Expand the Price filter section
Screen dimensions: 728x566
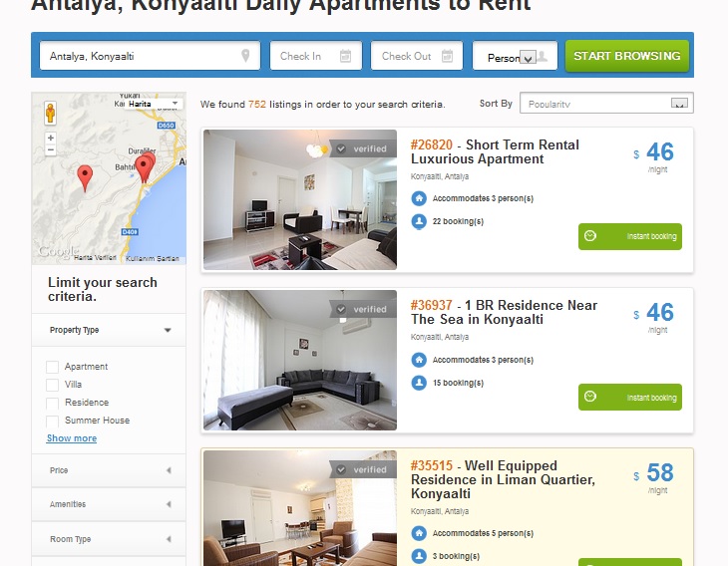click(x=109, y=470)
